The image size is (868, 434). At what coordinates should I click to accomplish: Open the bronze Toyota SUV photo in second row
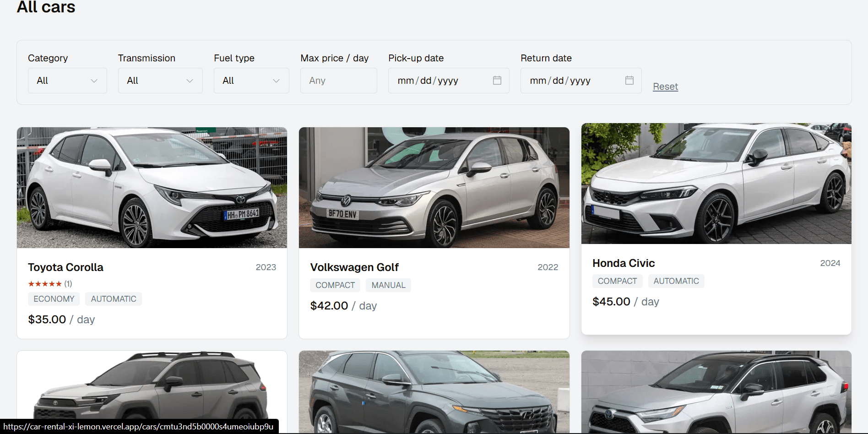tap(152, 392)
